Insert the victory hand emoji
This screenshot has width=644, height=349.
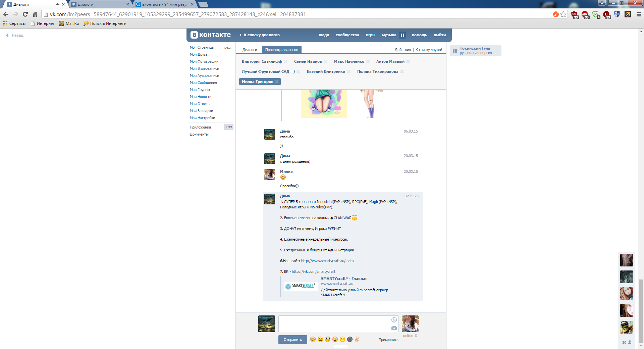click(357, 339)
